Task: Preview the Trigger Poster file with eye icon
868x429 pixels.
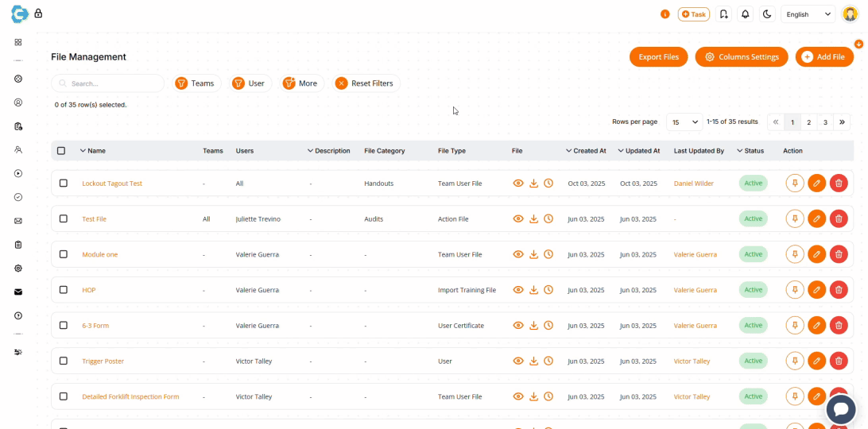Action: coord(518,361)
